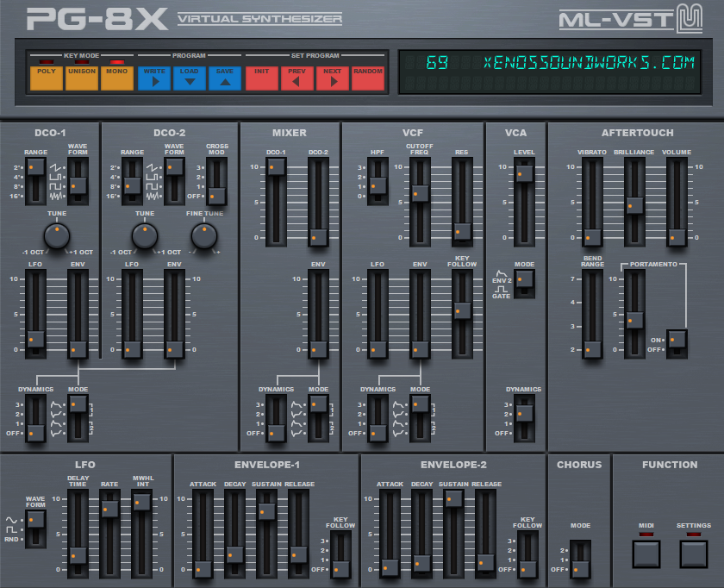Switch to MONO key mode
Viewport: 724px width, 588px height.
[115, 76]
